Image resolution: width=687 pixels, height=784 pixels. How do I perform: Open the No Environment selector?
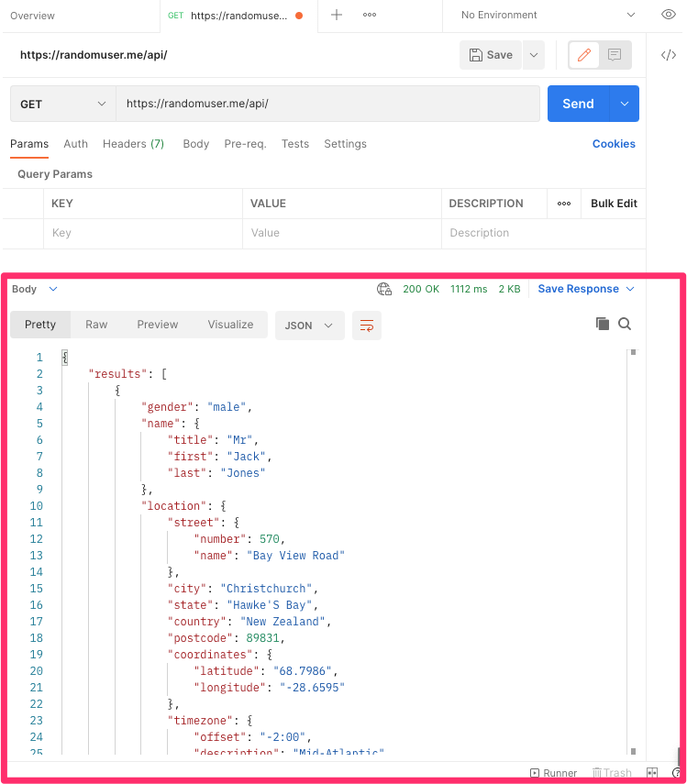548,15
